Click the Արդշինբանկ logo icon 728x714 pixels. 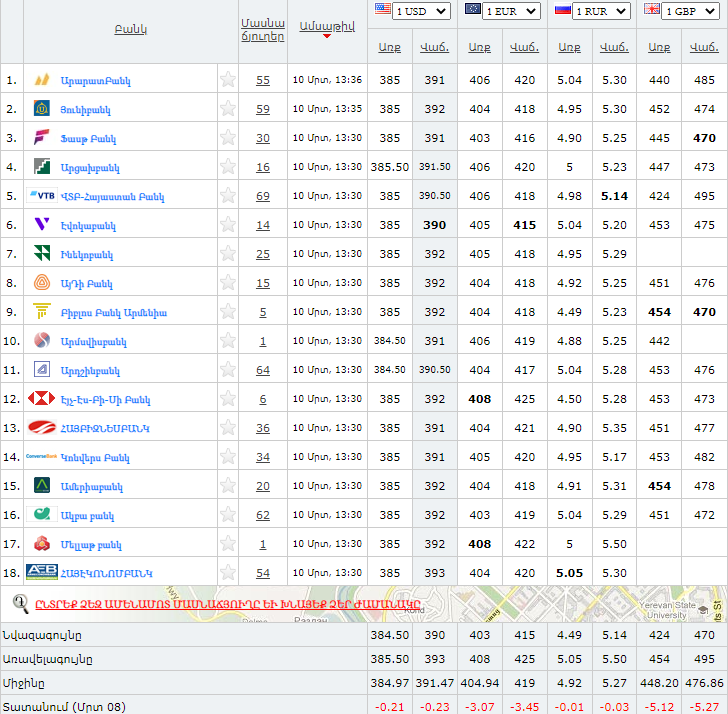pyautogui.click(x=42, y=370)
